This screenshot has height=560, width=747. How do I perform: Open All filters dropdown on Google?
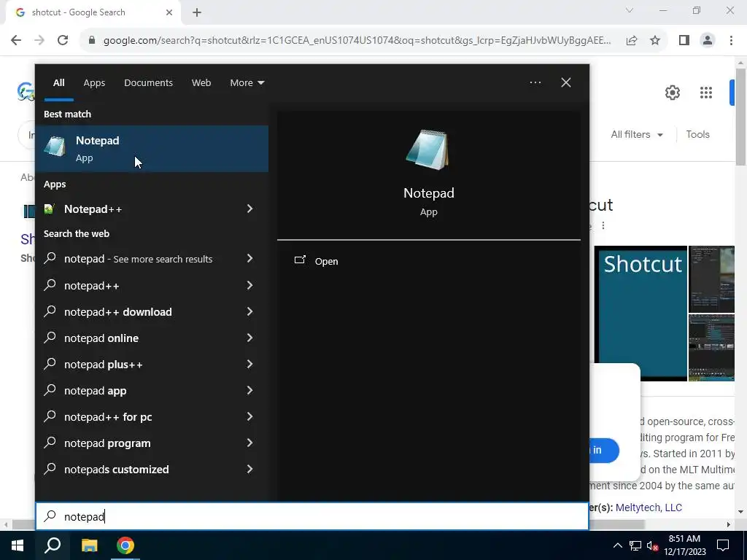coord(637,134)
